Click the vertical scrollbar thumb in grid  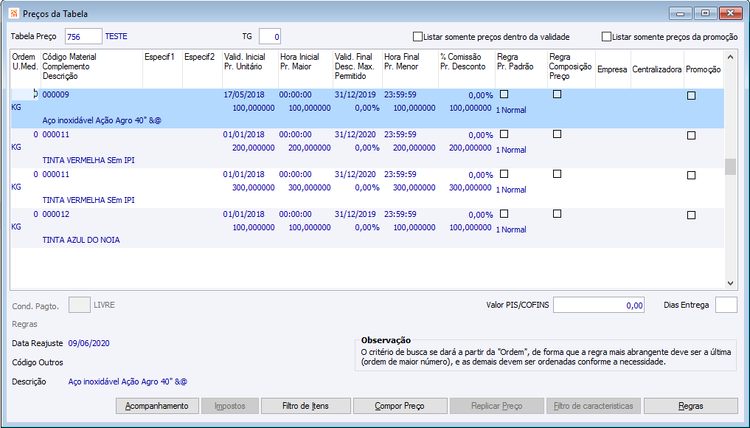pyautogui.click(x=730, y=167)
